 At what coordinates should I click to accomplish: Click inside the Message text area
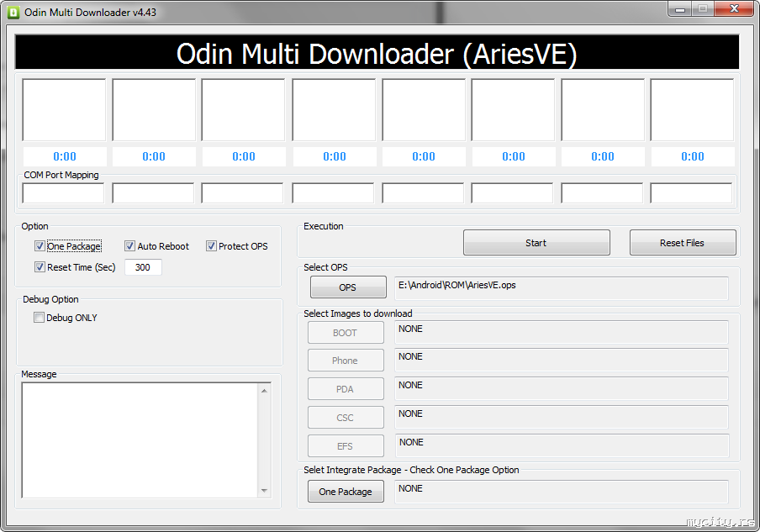(140, 440)
